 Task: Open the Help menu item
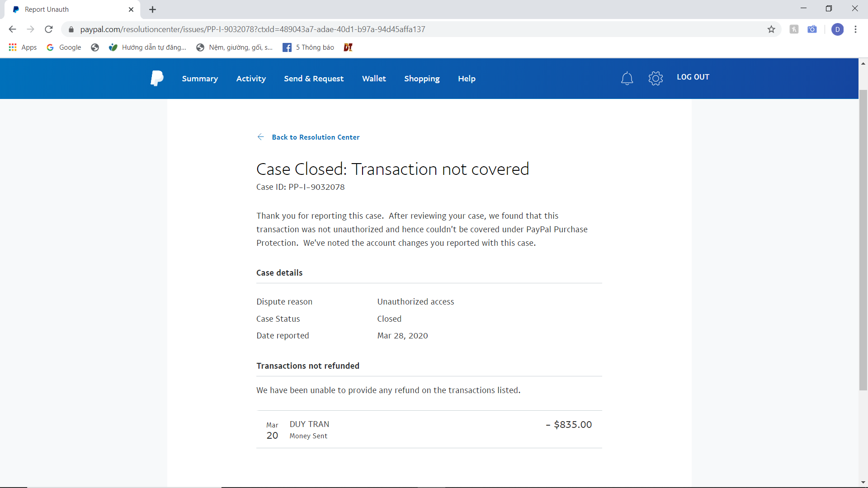(467, 79)
